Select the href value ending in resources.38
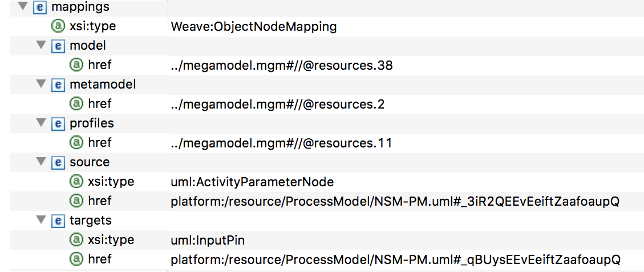Image resolution: width=644 pixels, height=272 pixels. tap(282, 66)
